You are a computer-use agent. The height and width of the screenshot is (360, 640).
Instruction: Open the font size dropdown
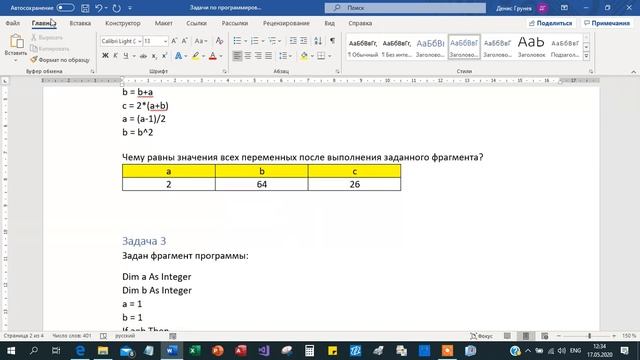pyautogui.click(x=165, y=41)
